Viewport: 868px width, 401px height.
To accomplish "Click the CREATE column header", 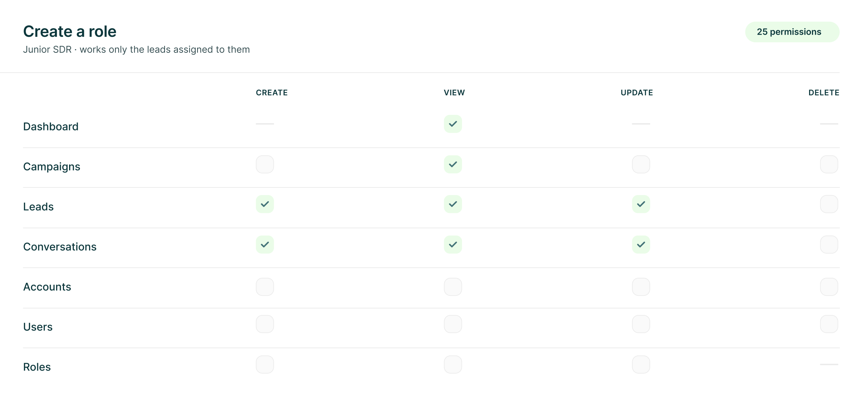I will point(272,92).
